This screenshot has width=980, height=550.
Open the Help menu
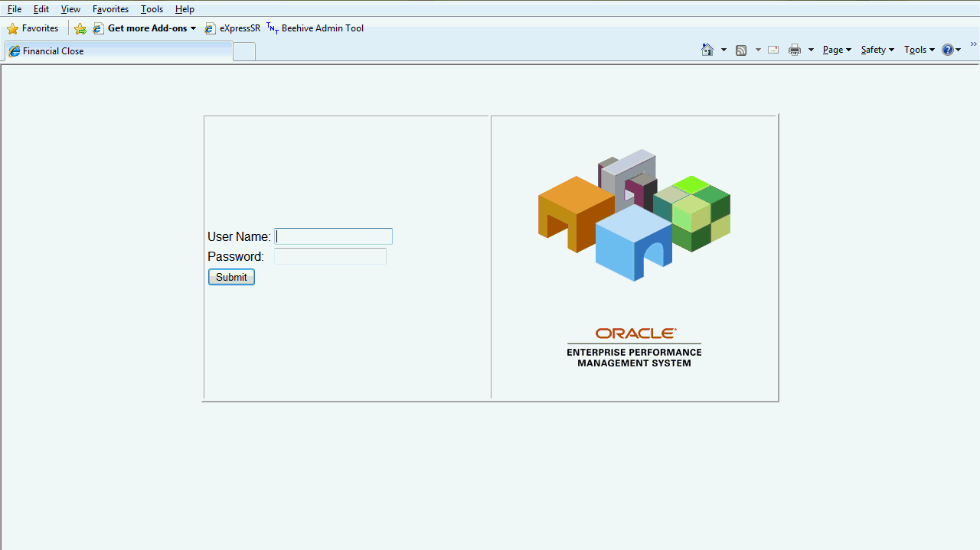click(185, 9)
